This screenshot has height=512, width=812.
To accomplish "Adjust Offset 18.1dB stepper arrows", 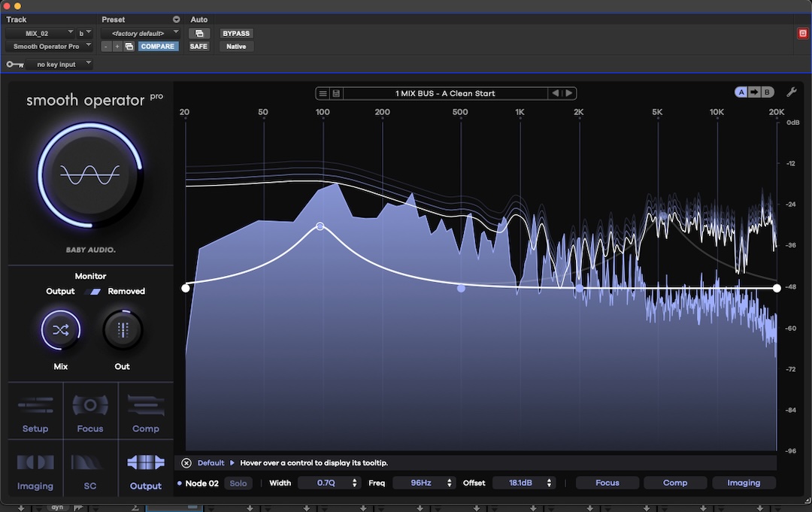I will click(549, 483).
